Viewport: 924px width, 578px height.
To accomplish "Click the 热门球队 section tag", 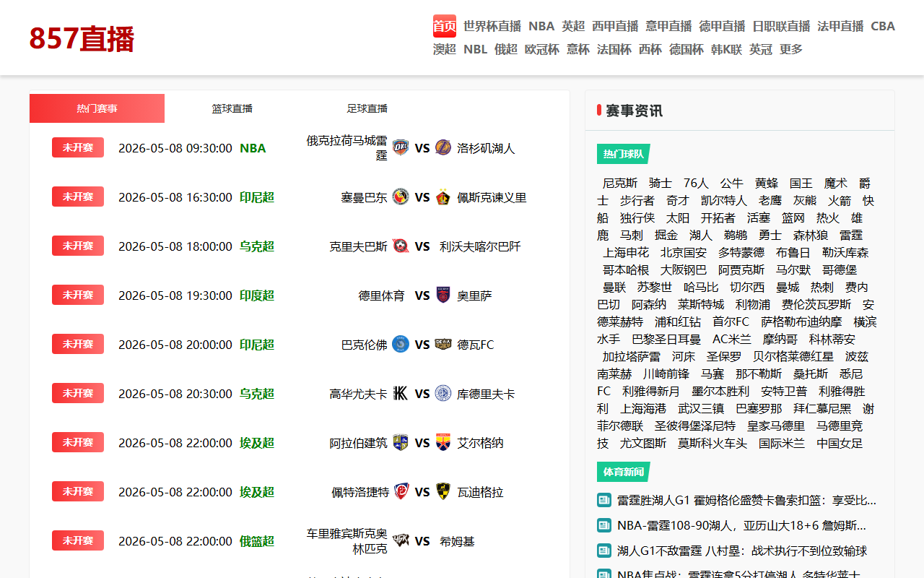I will point(624,154).
